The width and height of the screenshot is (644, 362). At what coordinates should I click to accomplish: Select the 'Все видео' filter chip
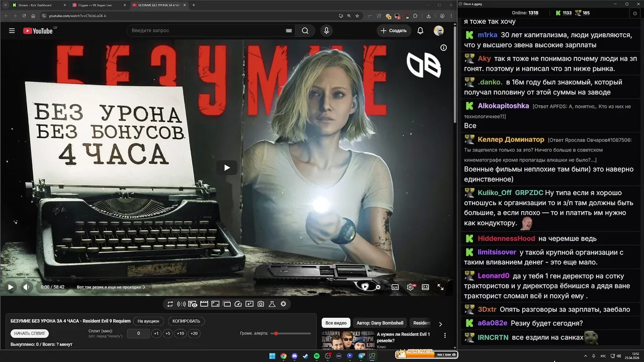tap(336, 323)
